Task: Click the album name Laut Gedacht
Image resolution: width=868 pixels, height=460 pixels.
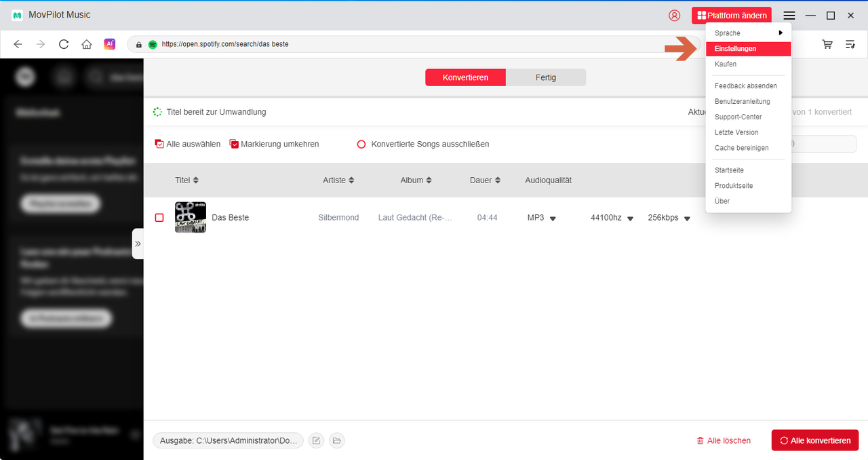Action: [x=415, y=218]
